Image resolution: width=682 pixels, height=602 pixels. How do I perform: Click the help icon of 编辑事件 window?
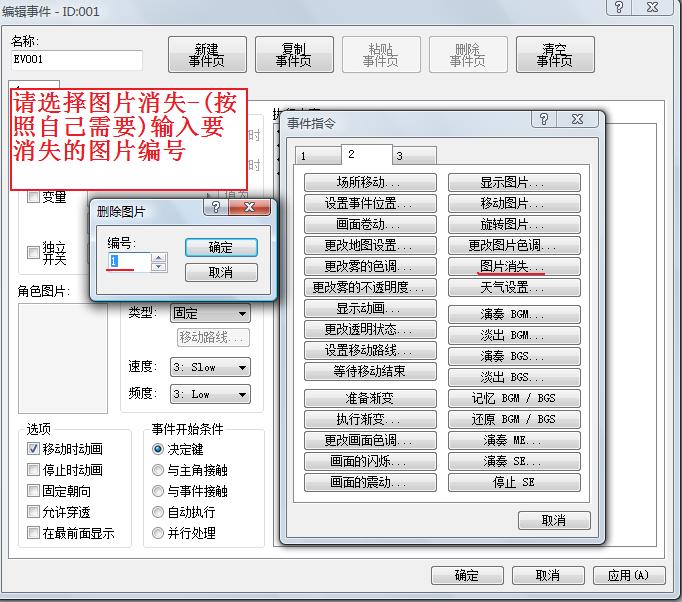pos(618,7)
